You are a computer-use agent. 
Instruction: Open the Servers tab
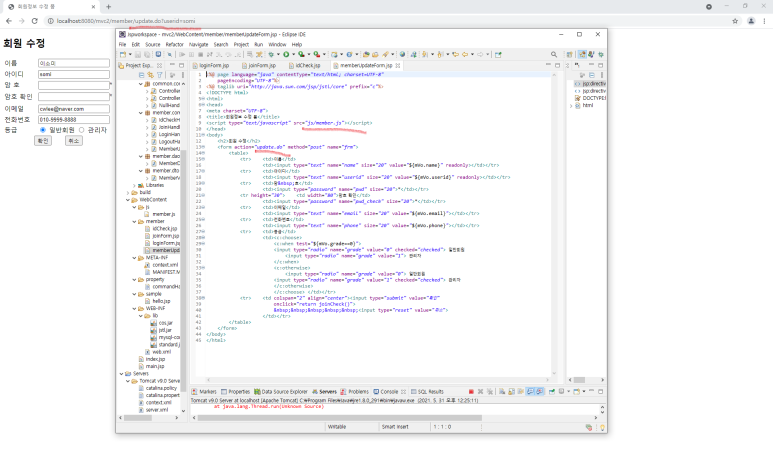tap(324, 391)
